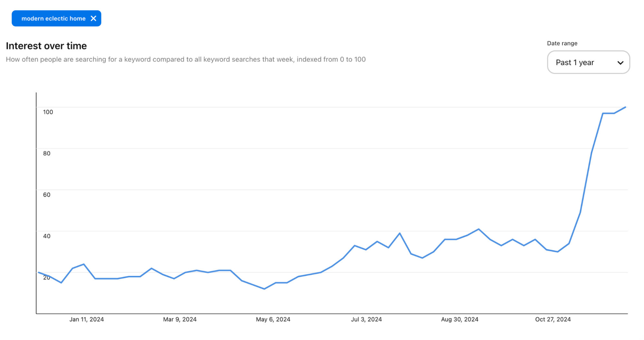
Task: Click the Oct 27, 2024 axis label
Action: pyautogui.click(x=553, y=319)
